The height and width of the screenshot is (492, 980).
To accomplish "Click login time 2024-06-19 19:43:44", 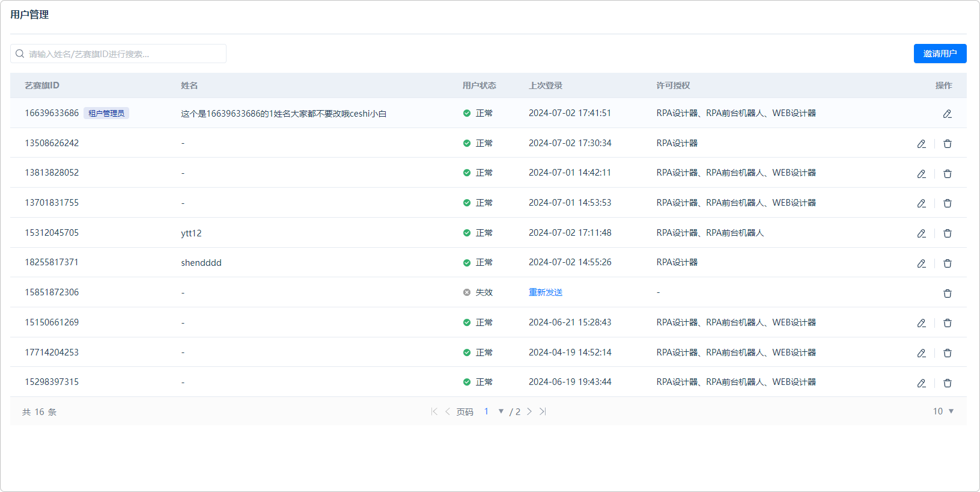I will 570,382.
